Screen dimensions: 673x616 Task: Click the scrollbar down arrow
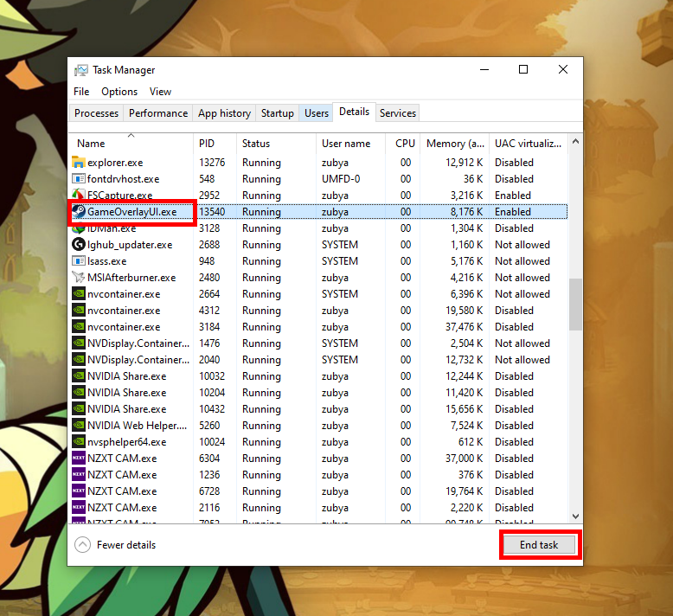pos(575,516)
